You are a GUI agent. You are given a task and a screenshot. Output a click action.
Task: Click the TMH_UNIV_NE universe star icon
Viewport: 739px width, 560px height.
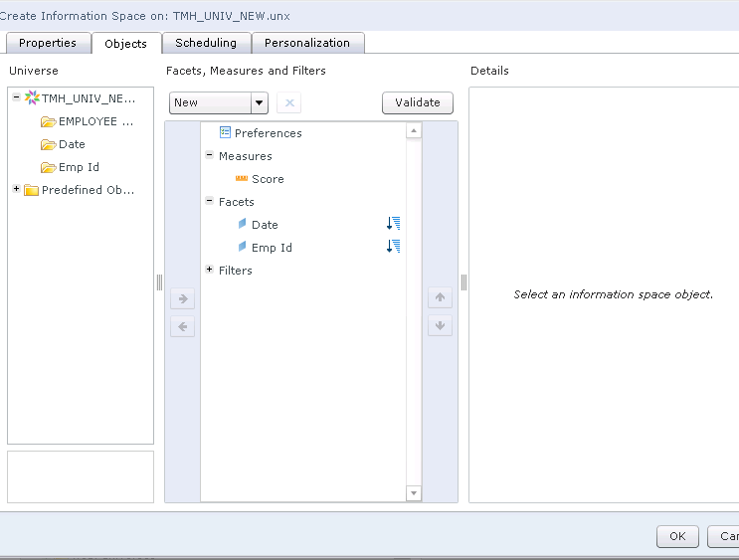point(32,97)
